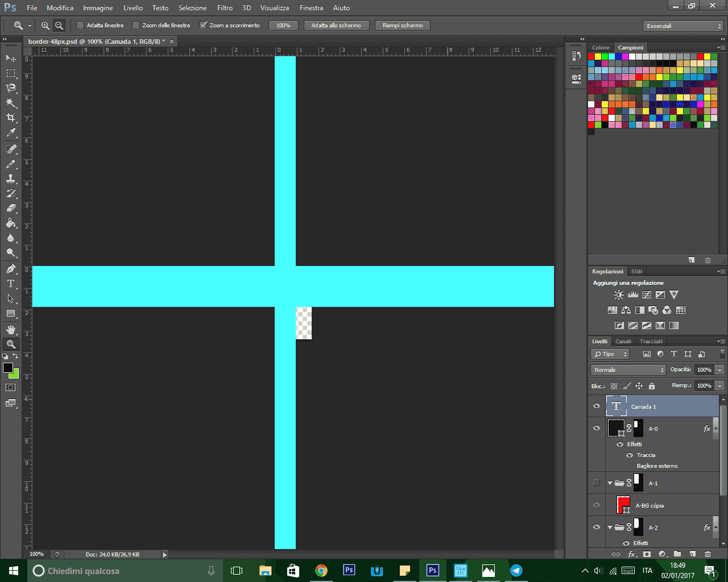Select the Horizontal Type tool
This screenshot has width=728, height=582.
[x=11, y=284]
